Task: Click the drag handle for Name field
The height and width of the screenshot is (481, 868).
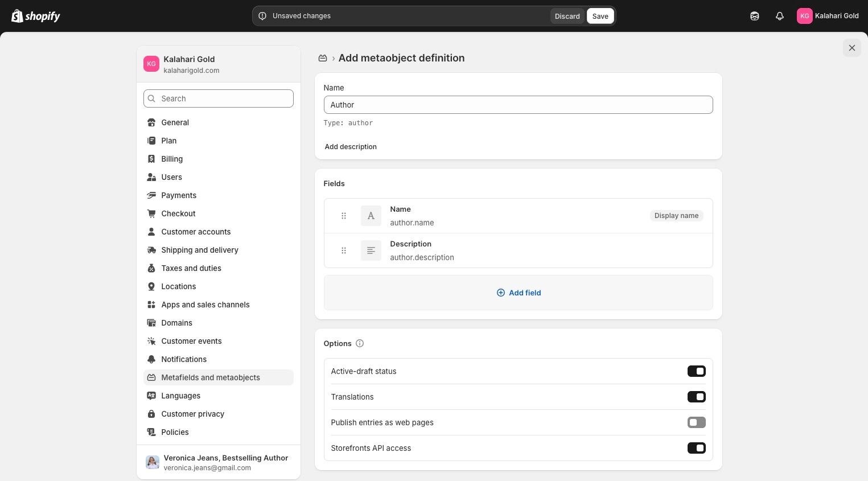Action: [x=344, y=216]
